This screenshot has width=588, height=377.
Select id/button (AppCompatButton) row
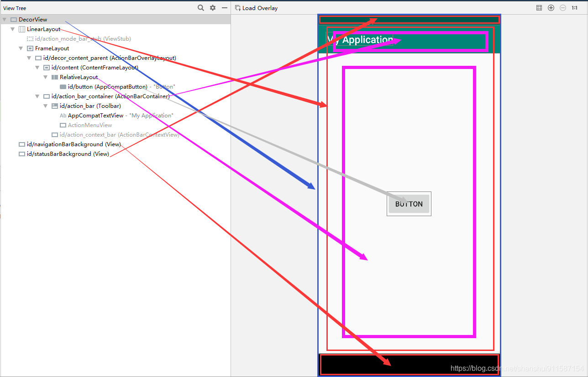(115, 87)
